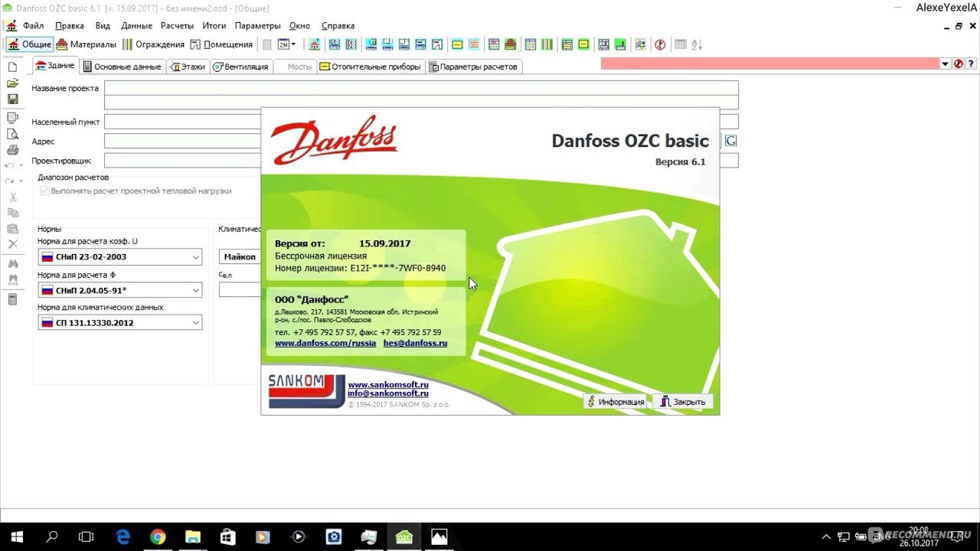980x551 pixels.
Task: Click the binoculars find icon
Action: [12, 264]
